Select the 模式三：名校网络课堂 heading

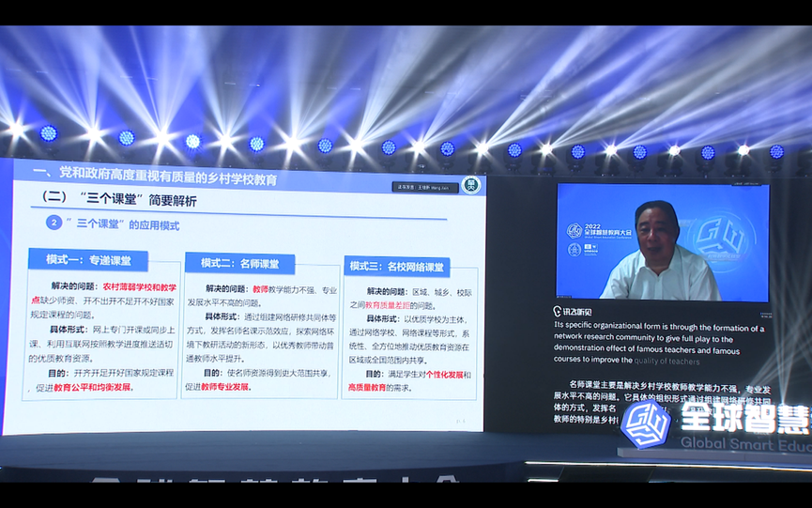click(x=397, y=266)
